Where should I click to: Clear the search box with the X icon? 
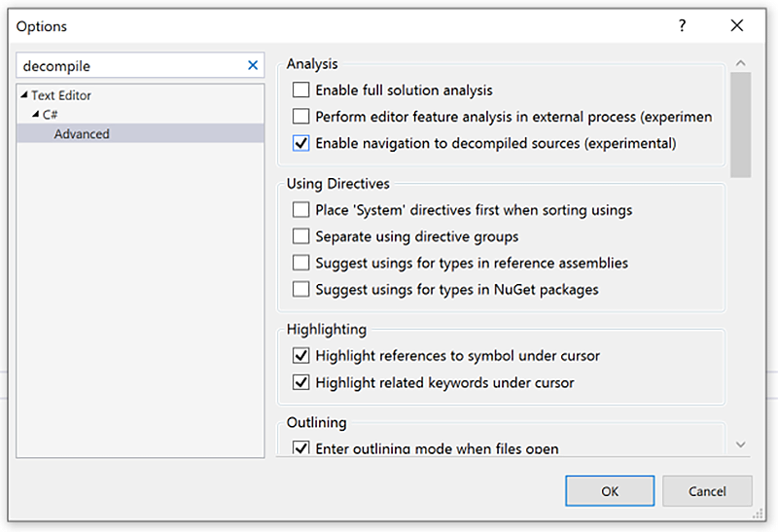click(x=253, y=66)
